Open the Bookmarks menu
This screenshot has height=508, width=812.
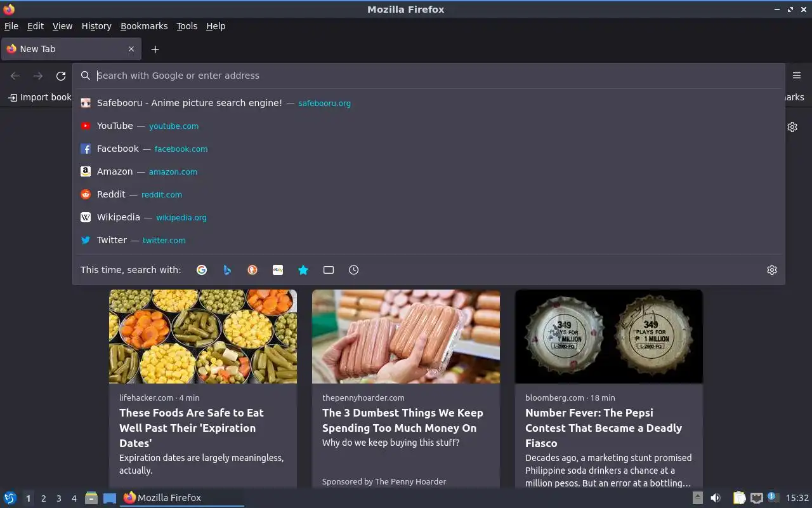(144, 26)
